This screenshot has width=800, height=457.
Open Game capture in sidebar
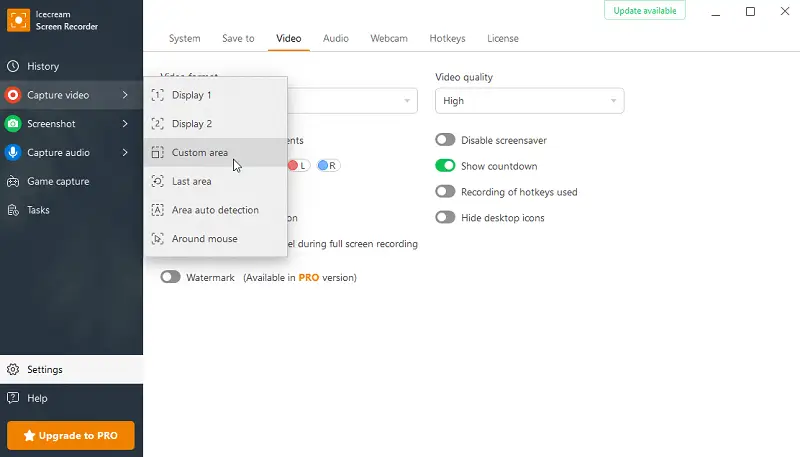click(x=71, y=181)
